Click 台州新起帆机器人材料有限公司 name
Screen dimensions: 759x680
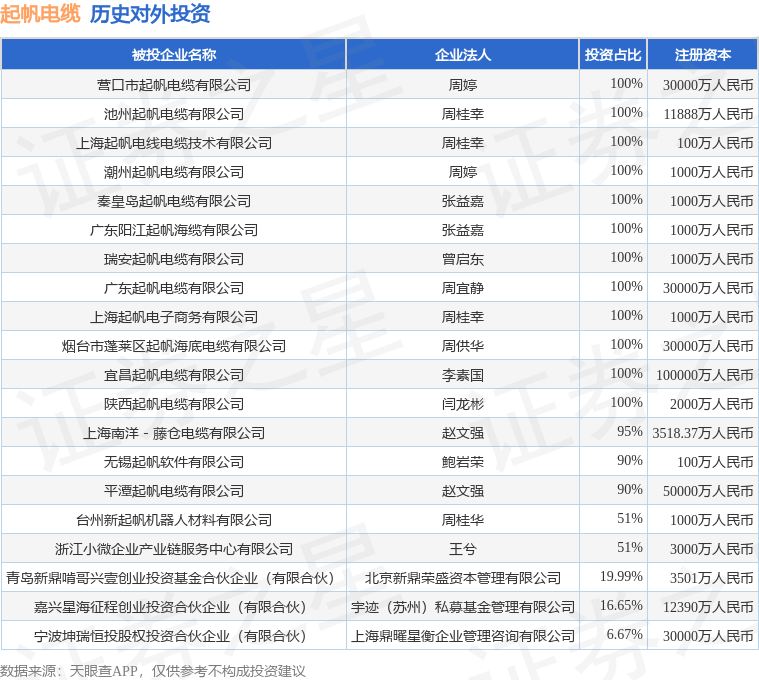click(174, 520)
